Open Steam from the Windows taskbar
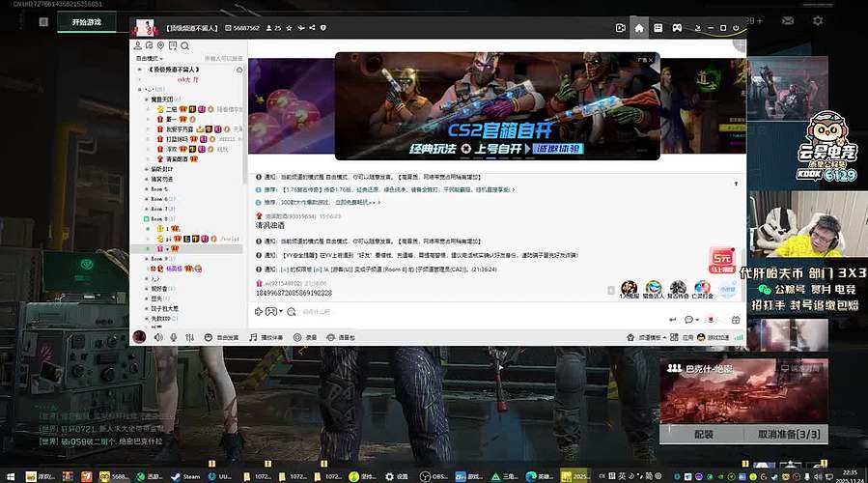The height and width of the screenshot is (483, 868). pos(185,476)
